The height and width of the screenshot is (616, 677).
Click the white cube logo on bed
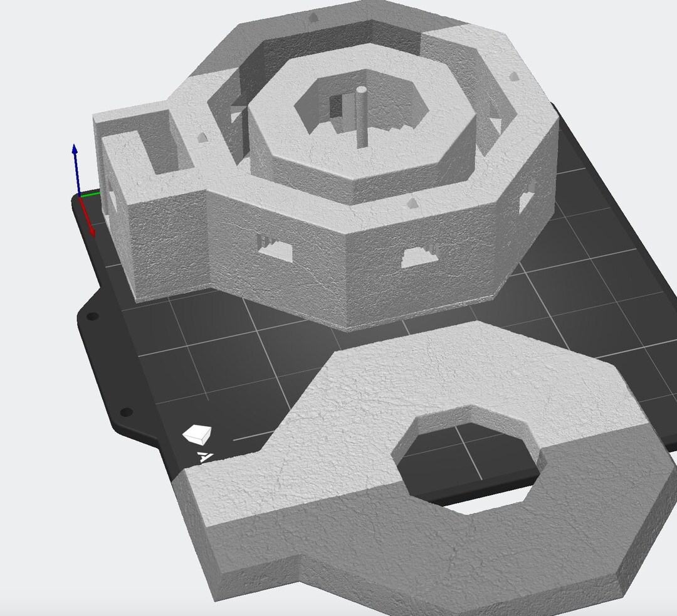[x=197, y=434]
